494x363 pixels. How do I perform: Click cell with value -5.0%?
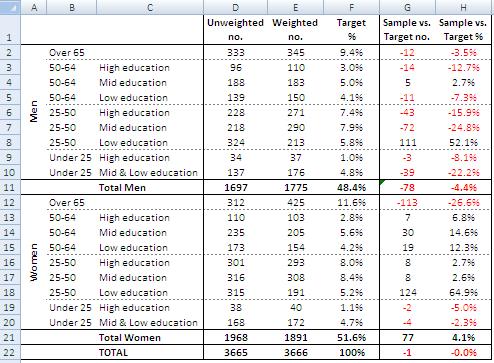pyautogui.click(x=463, y=307)
